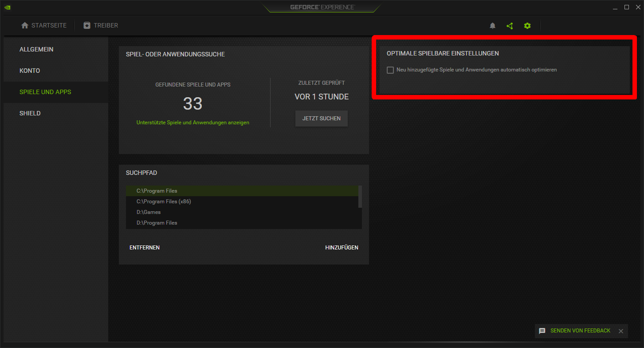
Task: Click the home icon next to Startseite
Action: 25,25
